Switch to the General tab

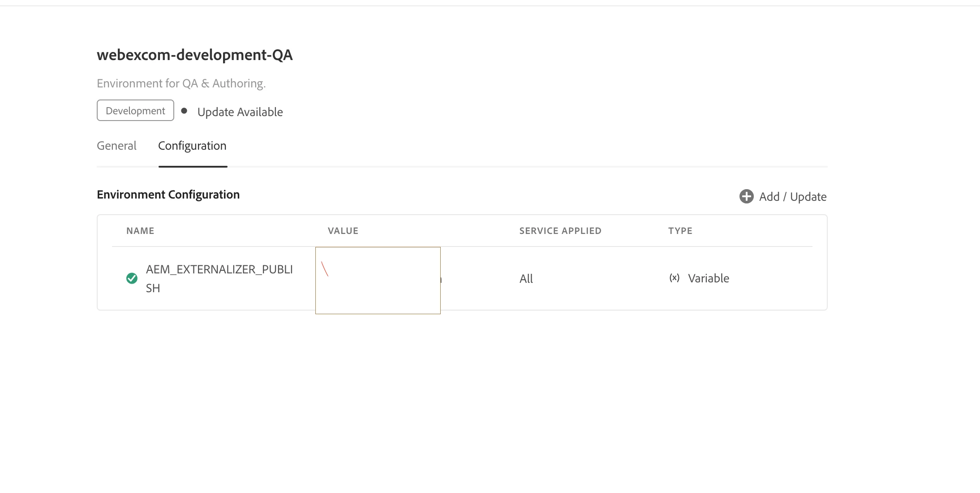(x=116, y=146)
